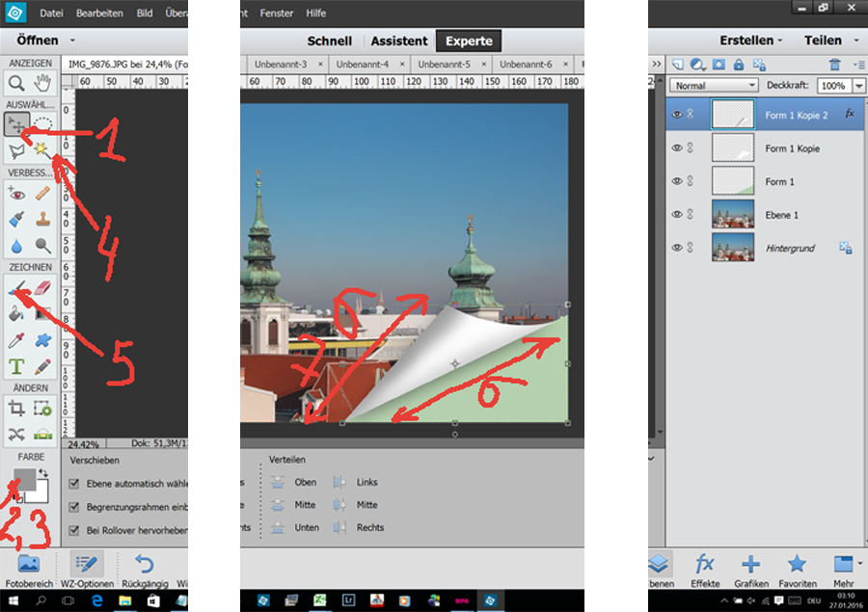Select the Crop tool
The width and height of the screenshot is (868, 612).
[16, 408]
